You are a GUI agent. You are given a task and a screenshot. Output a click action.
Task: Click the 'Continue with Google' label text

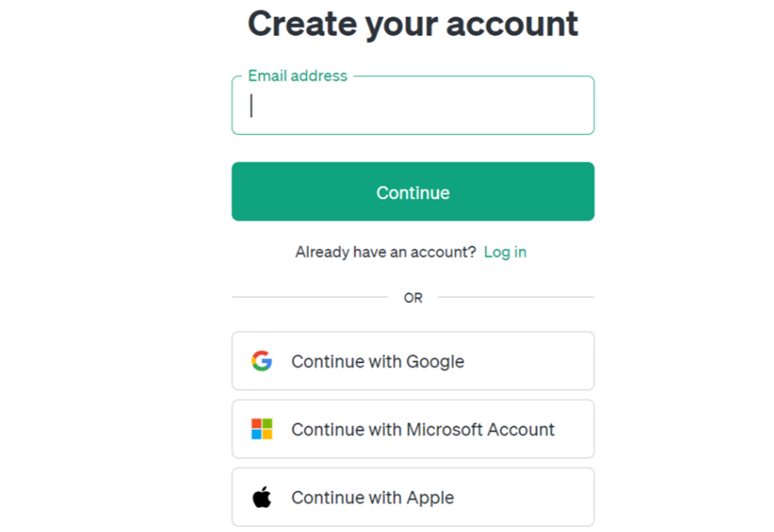click(x=378, y=361)
